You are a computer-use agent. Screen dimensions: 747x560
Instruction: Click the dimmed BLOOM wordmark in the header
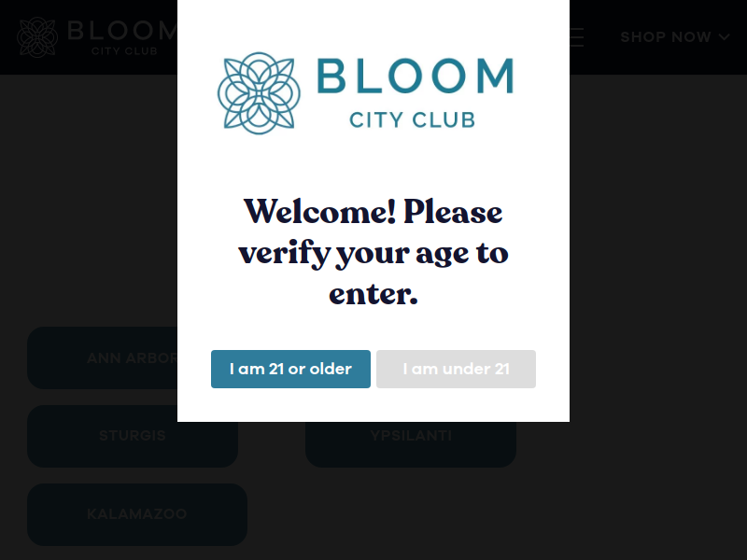[x=122, y=31]
